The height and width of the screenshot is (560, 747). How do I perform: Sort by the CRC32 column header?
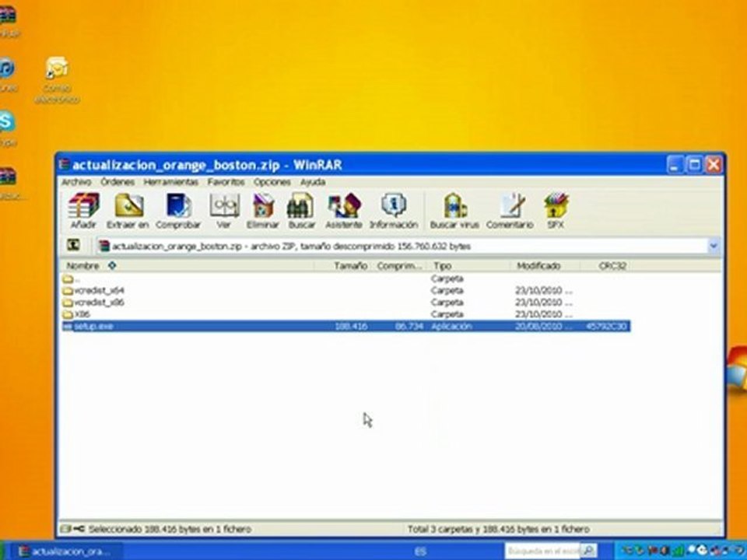(x=606, y=266)
